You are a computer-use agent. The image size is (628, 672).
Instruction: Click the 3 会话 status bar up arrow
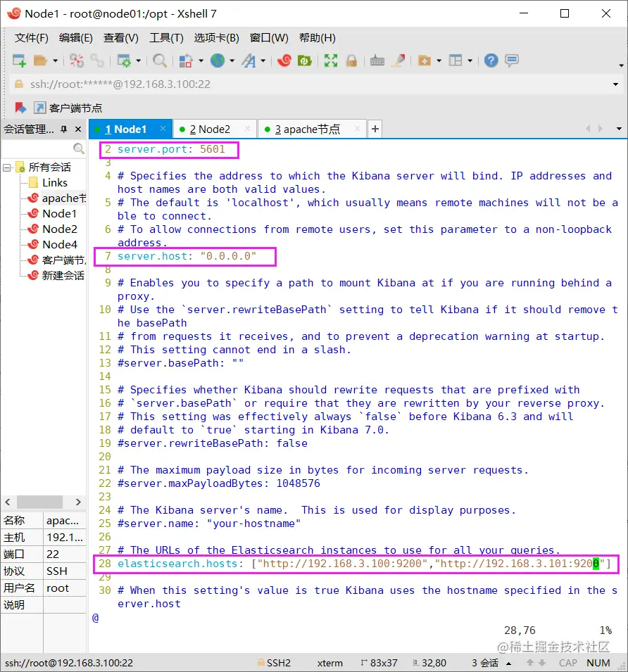(x=509, y=664)
